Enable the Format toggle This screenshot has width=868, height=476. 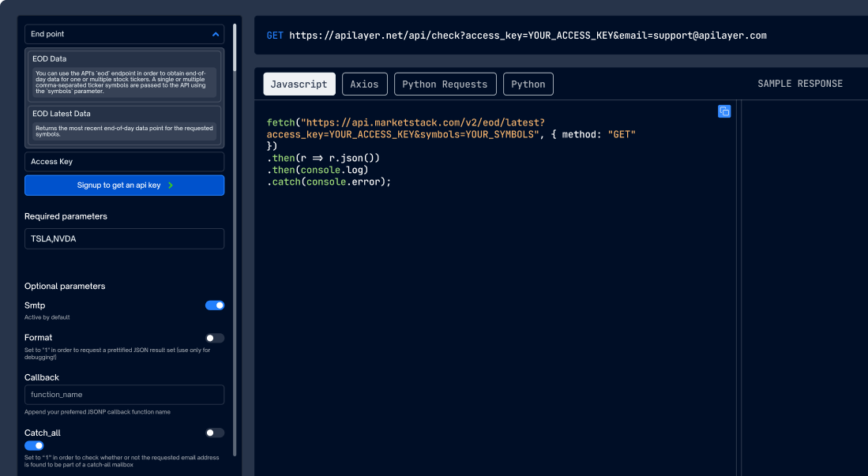pos(215,338)
